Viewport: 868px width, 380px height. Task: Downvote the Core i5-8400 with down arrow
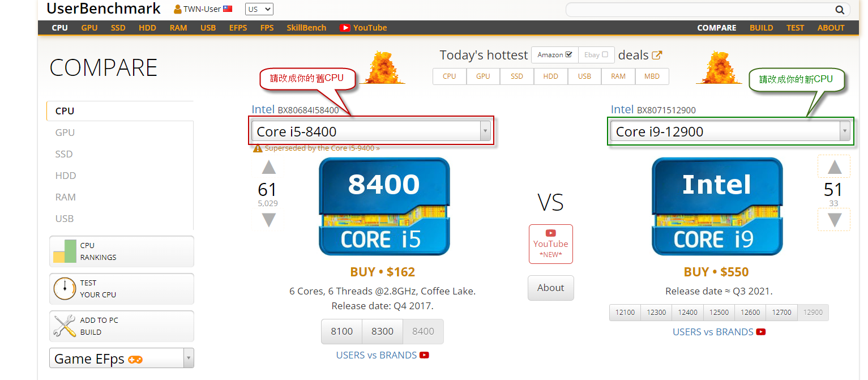(268, 220)
